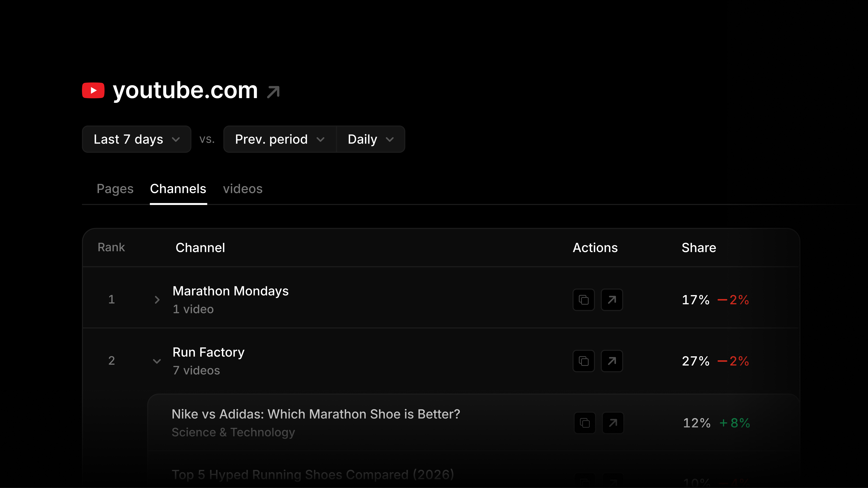Collapse the Run Factory row

point(157,361)
